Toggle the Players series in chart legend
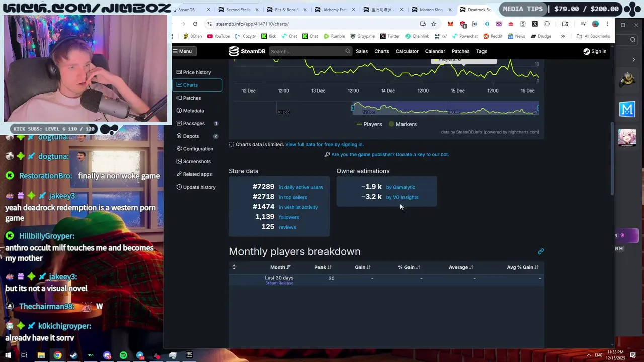Viewport: 644px width, 362px height. [369, 124]
